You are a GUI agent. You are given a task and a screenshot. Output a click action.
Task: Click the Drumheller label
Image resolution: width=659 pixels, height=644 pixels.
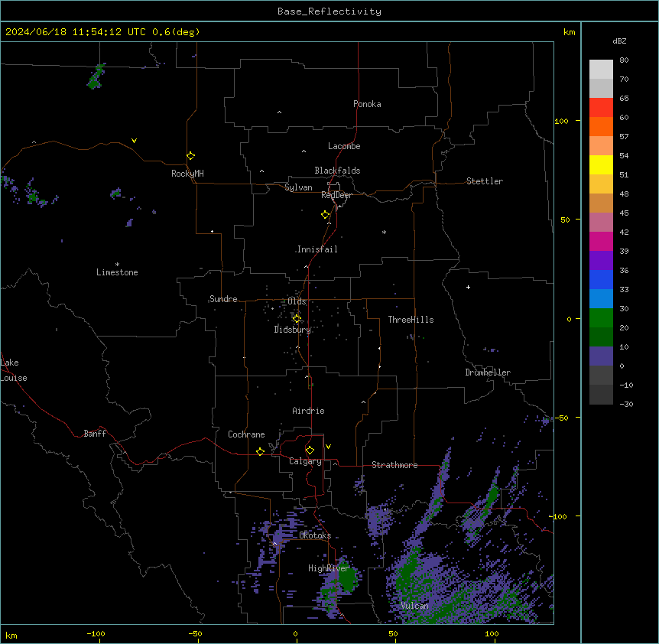tap(488, 372)
